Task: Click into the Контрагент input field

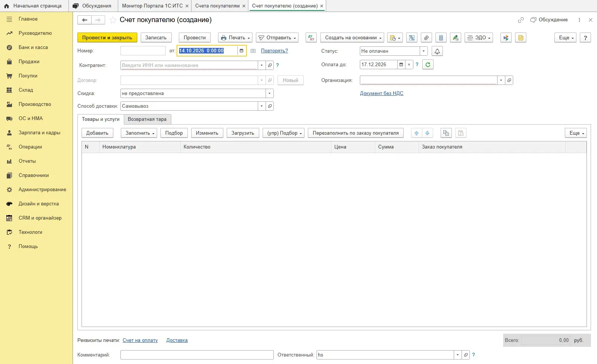Action: pos(189,65)
